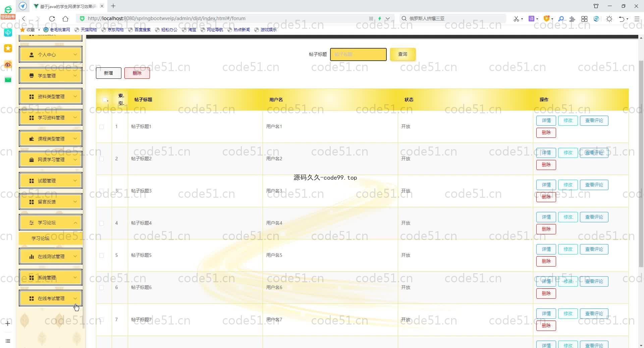Toggle the select-all checkbox in table header
This screenshot has width=644, height=348.
pyautogui.click(x=105, y=100)
